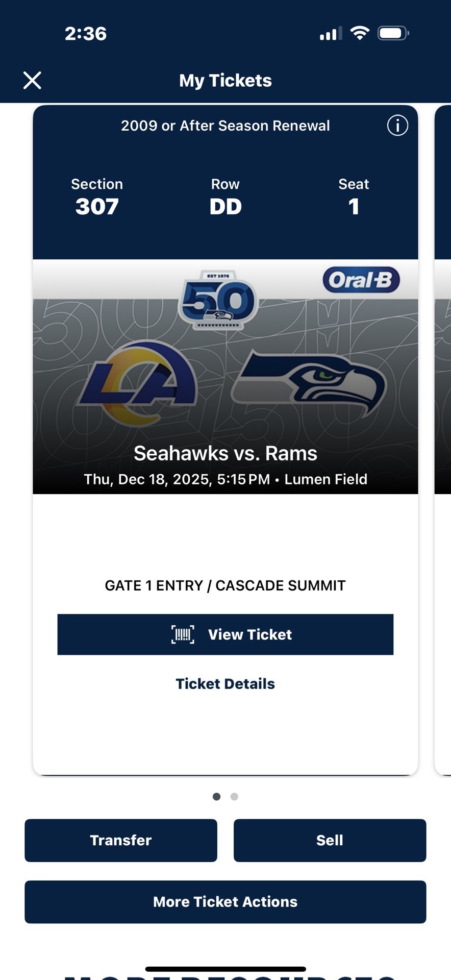Click the 2009 or After Season Renewal header
The width and height of the screenshot is (451, 980).
coord(225,126)
